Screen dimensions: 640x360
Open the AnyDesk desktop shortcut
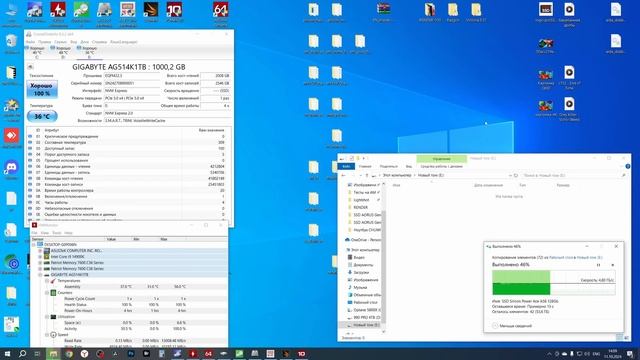pyautogui.click(x=11, y=138)
